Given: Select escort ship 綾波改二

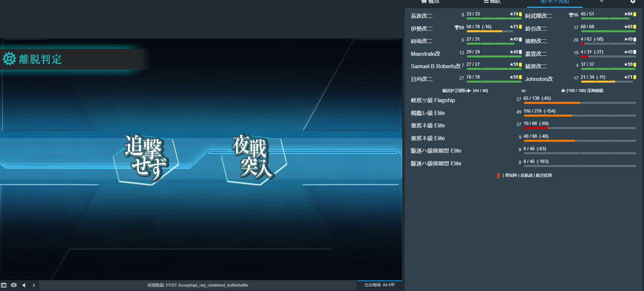Looking at the screenshot, I should pyautogui.click(x=536, y=67).
